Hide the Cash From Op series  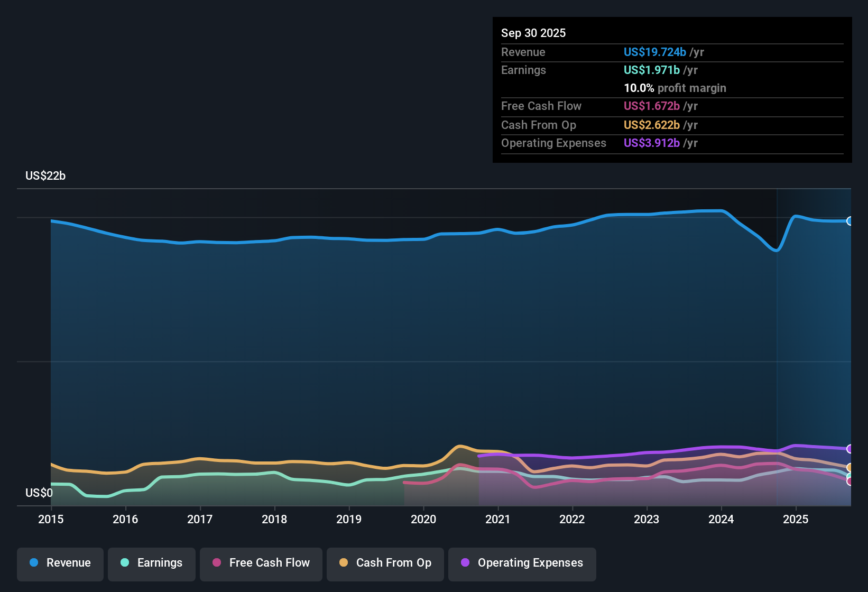pyautogui.click(x=385, y=563)
